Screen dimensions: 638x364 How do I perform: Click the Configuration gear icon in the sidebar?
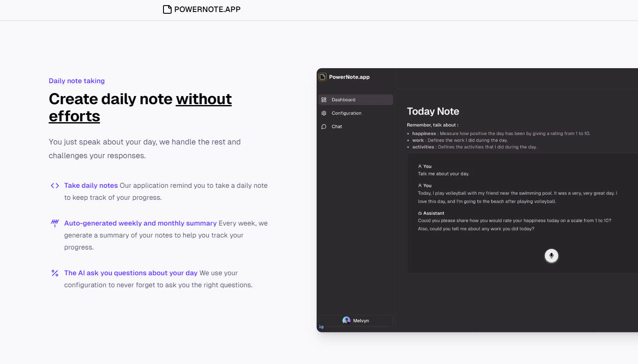(324, 113)
